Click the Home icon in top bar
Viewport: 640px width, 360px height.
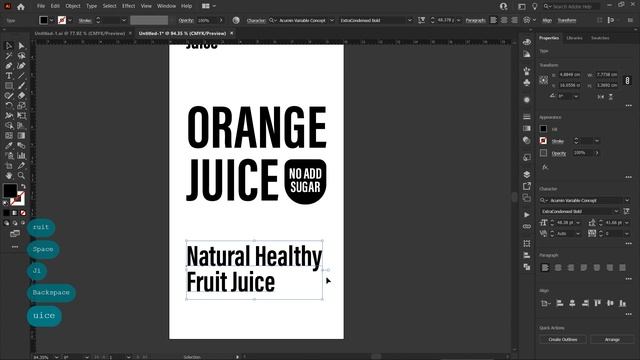point(20,7)
